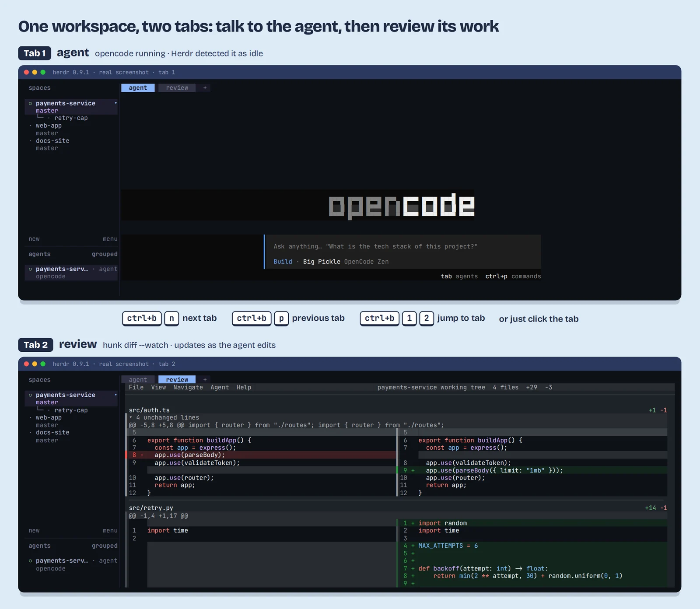The height and width of the screenshot is (609, 700).
Task: Toggle 'grouped' agents view in the tab 2 sidebar
Action: coord(105,546)
